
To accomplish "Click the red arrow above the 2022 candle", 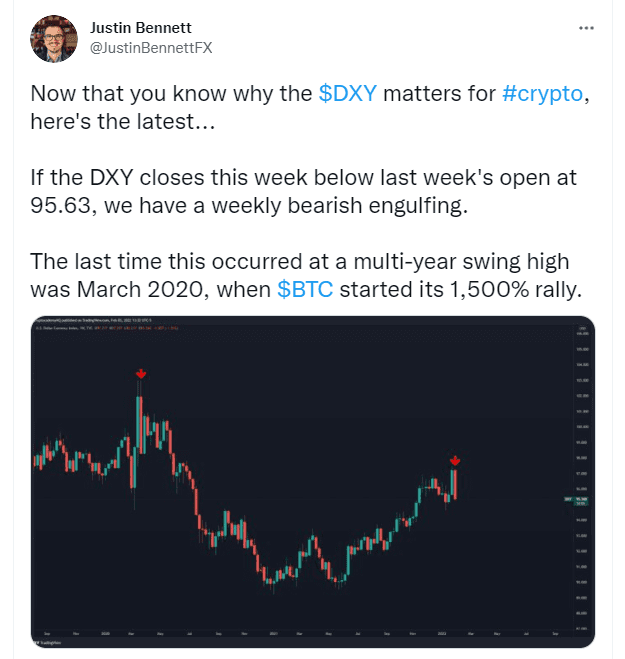I will (x=455, y=461).
